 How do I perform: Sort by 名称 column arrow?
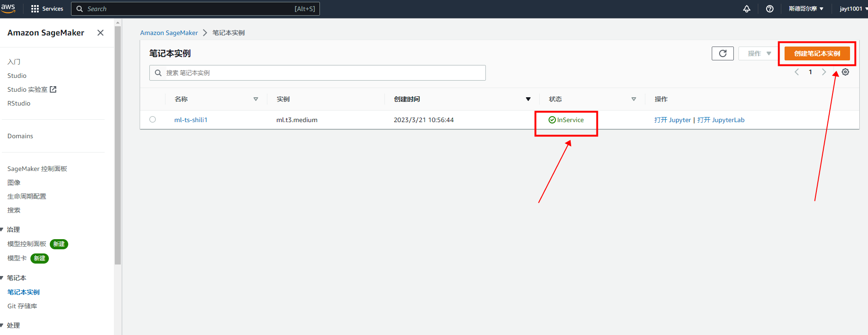(x=256, y=99)
